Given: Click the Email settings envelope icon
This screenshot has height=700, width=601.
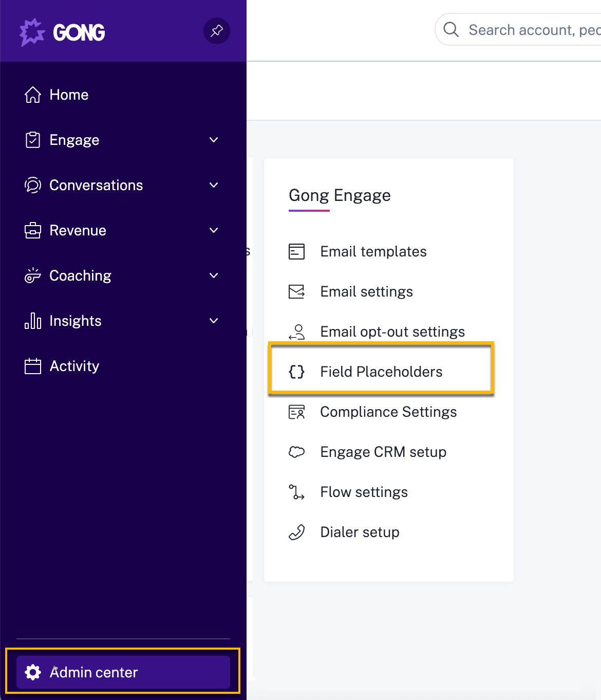Looking at the screenshot, I should 297,291.
